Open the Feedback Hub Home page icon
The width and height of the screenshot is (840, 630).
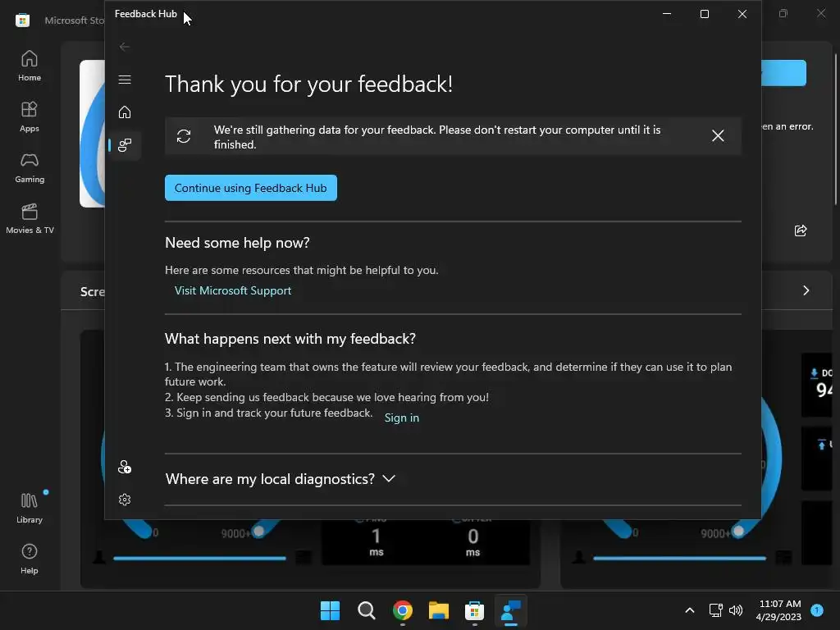pyautogui.click(x=125, y=112)
